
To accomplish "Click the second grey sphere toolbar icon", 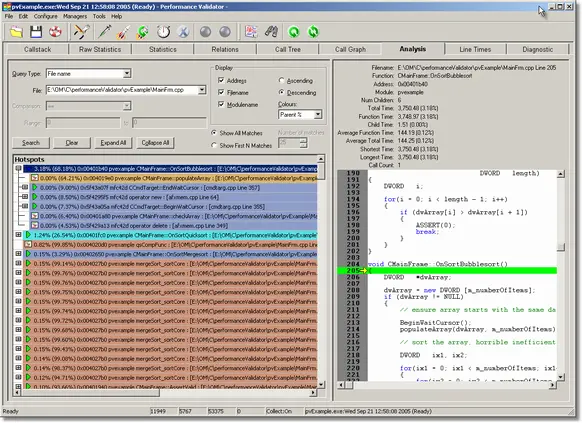I will point(225,32).
